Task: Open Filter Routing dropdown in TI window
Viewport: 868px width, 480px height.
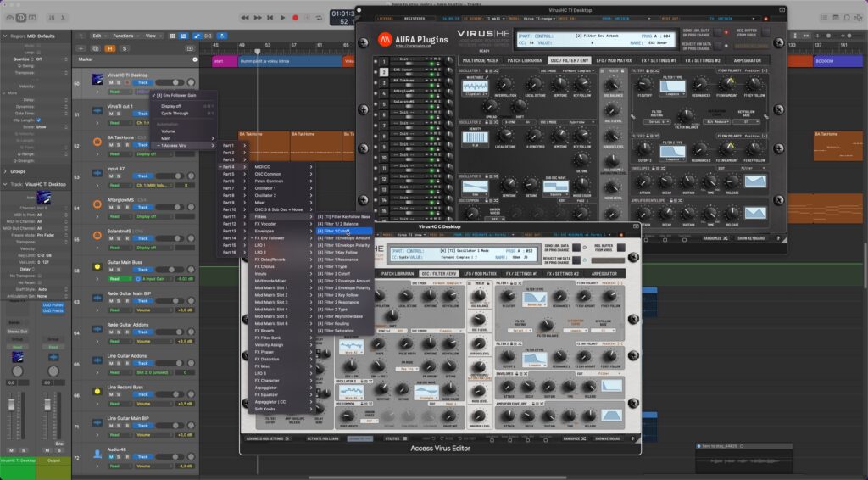Action: click(x=659, y=122)
